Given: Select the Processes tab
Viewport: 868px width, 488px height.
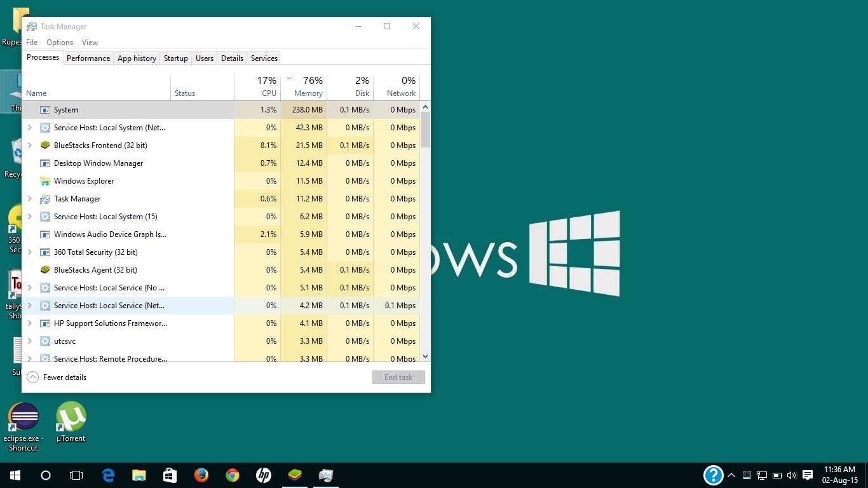Looking at the screenshot, I should (43, 57).
